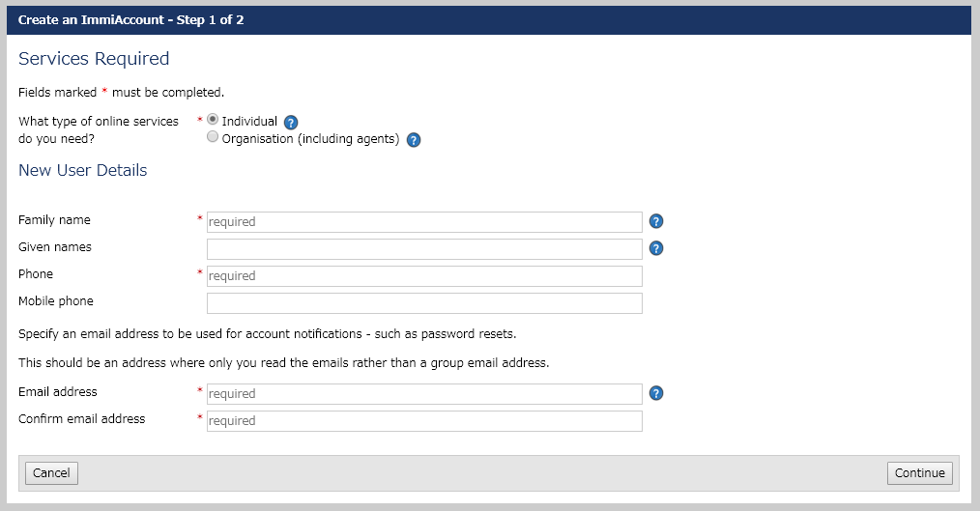Open help icon for Email address field
This screenshot has width=980, height=511.
(655, 393)
